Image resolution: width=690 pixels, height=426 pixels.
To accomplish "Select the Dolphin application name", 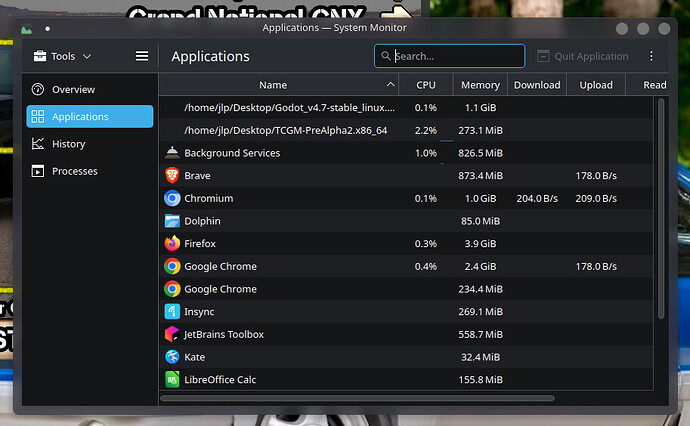I will pos(202,221).
